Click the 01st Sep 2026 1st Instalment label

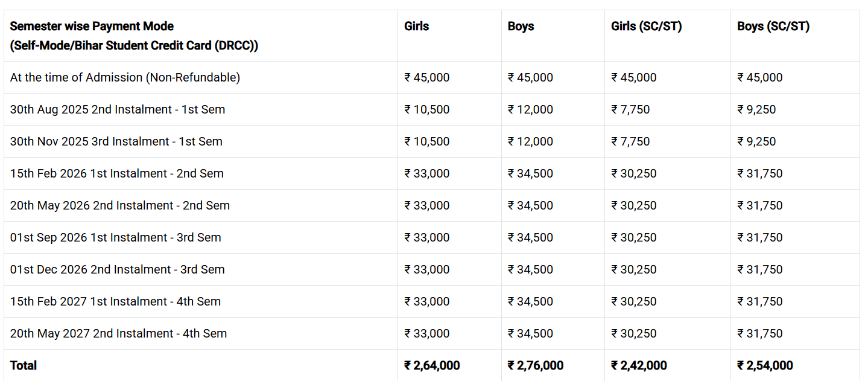pos(116,237)
